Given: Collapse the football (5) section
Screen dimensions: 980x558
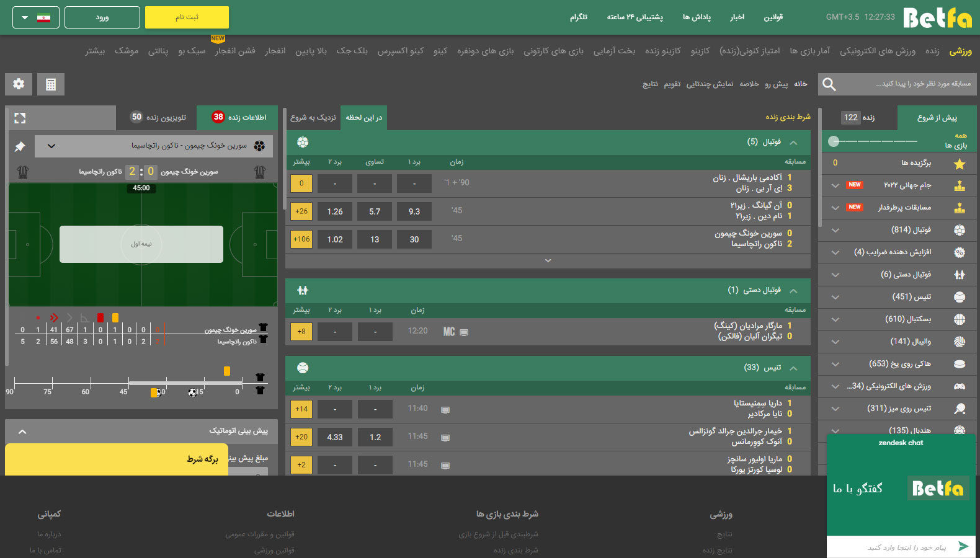Looking at the screenshot, I should 793,143.
